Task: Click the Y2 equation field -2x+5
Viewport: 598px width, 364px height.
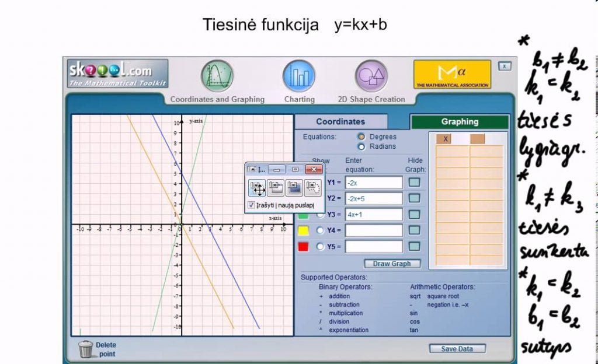Action: [374, 198]
